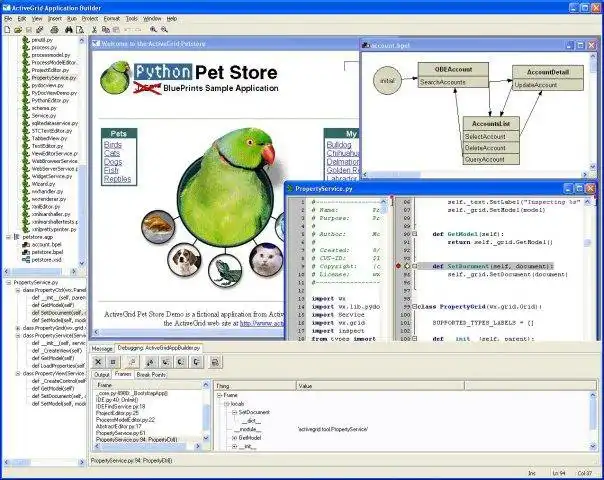Select def LoadProperties in outline tree
Image resolution: width=604 pixels, height=480 pixels.
point(58,366)
